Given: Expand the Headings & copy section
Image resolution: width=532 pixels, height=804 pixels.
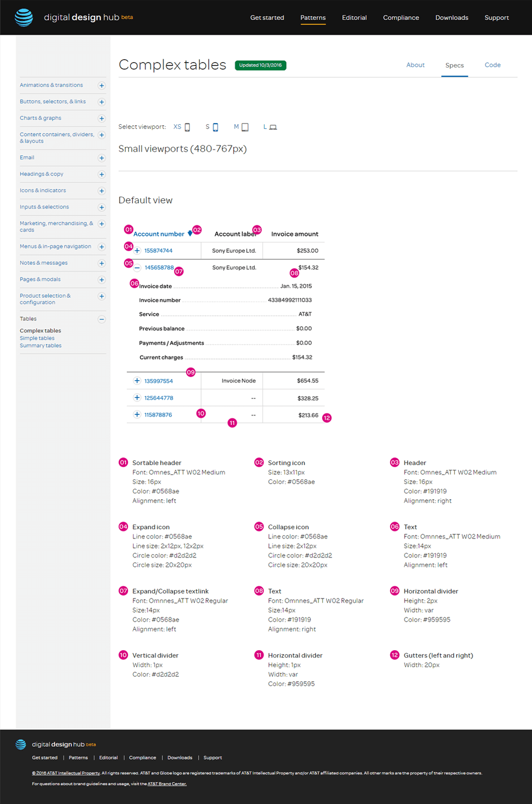Looking at the screenshot, I should (x=101, y=175).
